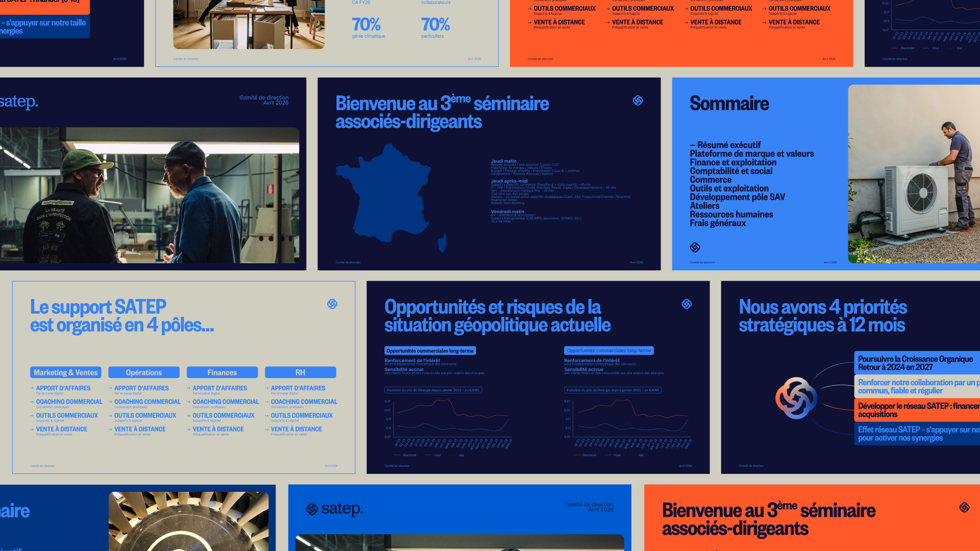Image resolution: width=980 pixels, height=551 pixels.
Task: Click VENTE À DISTANCE under RH
Action: point(297,430)
